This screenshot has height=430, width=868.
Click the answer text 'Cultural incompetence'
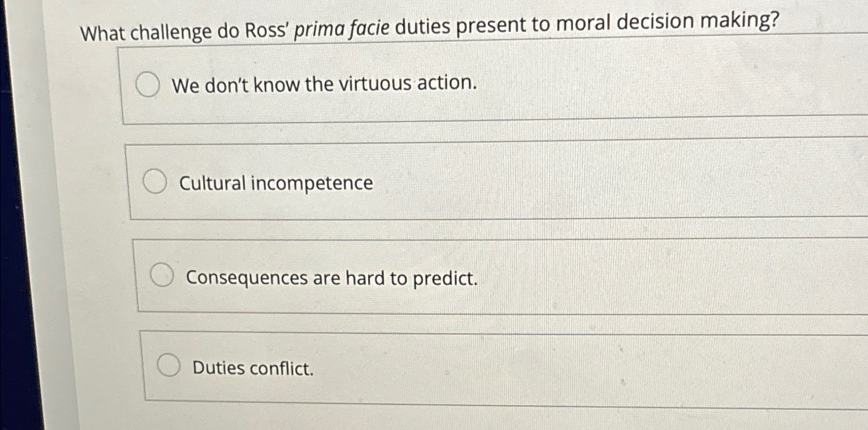tap(276, 183)
